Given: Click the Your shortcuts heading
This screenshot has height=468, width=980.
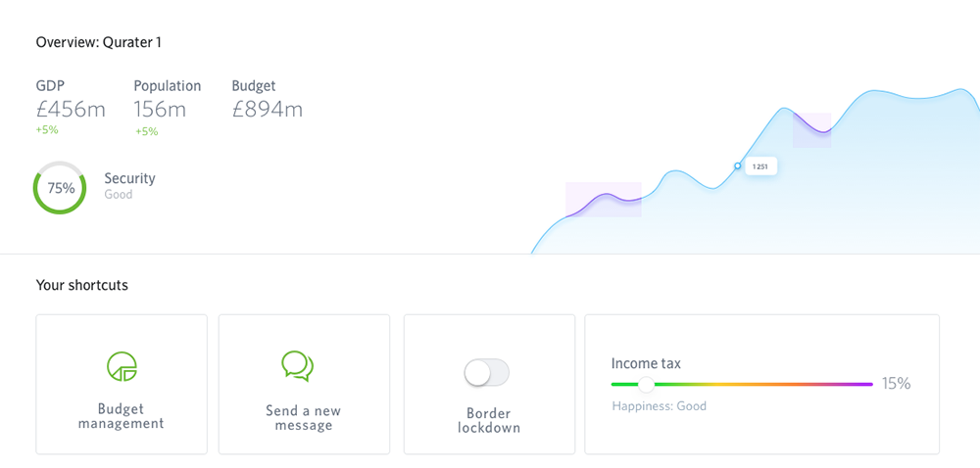Looking at the screenshot, I should click(x=82, y=286).
